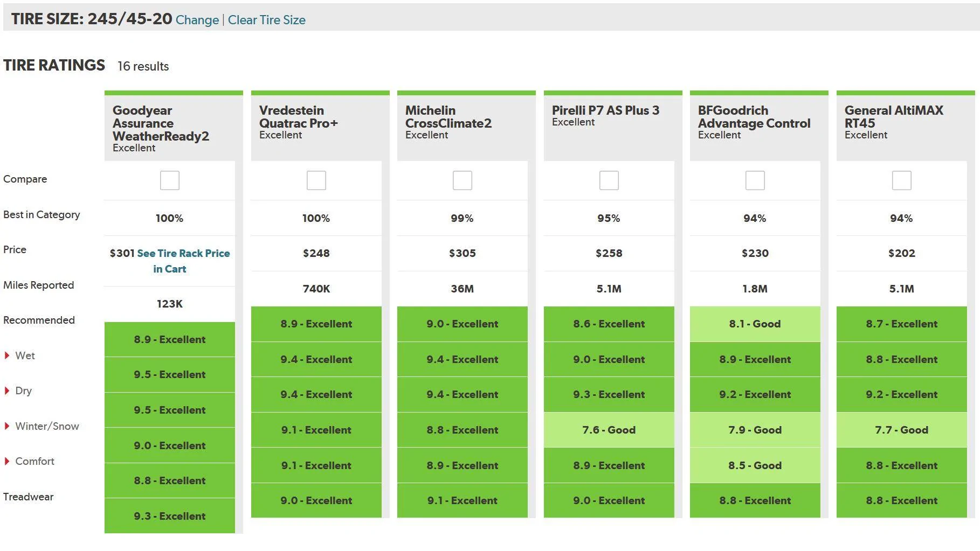The image size is (980, 551).
Task: Click Goodyear's 8.8 - Excellent rating cell
Action: (169, 480)
